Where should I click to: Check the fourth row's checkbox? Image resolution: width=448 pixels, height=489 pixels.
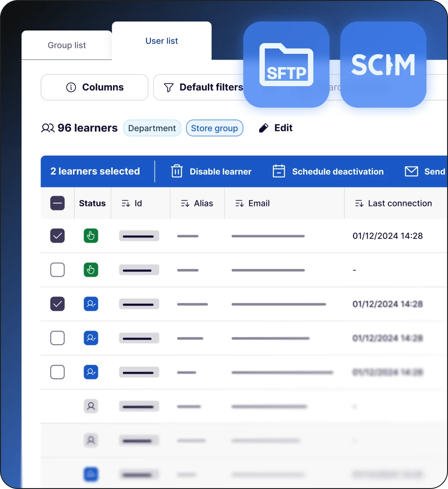[x=57, y=338]
